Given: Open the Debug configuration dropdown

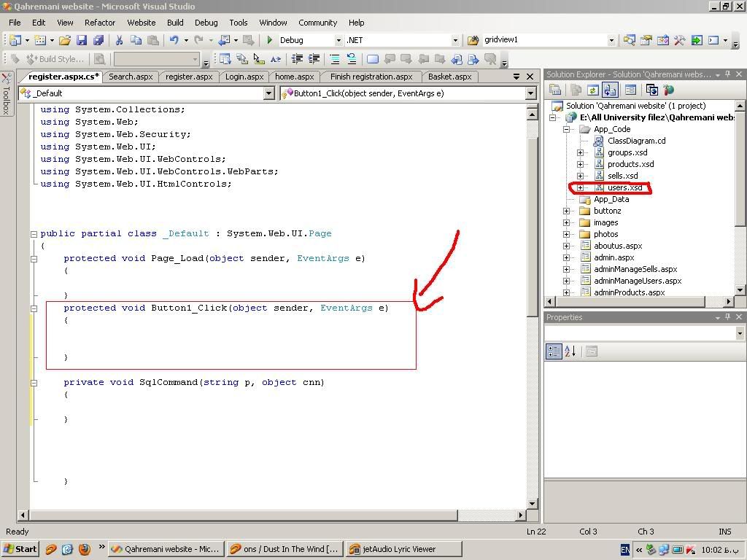Looking at the screenshot, I should click(338, 40).
